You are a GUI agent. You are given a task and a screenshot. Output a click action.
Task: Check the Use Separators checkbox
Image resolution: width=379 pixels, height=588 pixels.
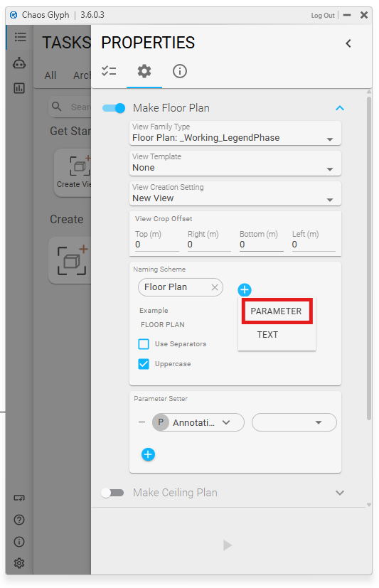click(x=144, y=344)
